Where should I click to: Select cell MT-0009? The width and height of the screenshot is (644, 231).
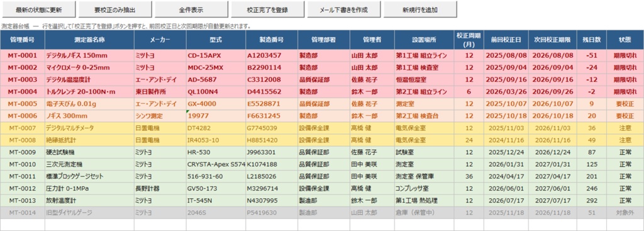pos(23,152)
